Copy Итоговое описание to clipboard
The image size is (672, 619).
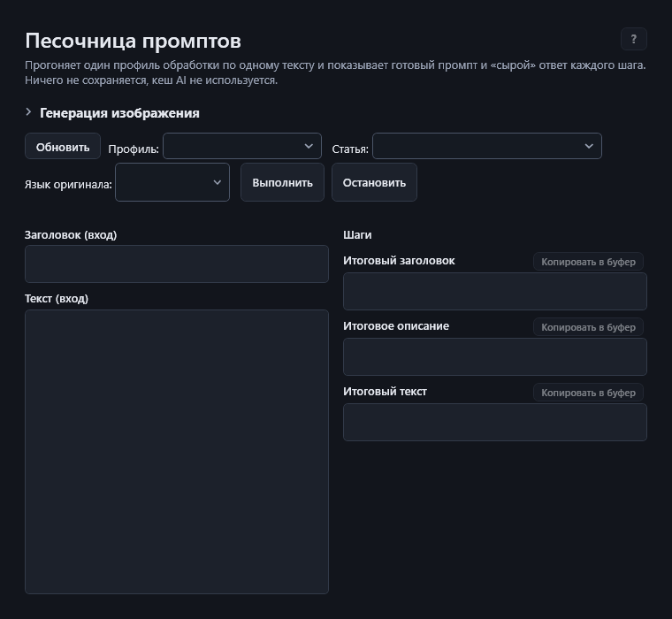pyautogui.click(x=588, y=327)
